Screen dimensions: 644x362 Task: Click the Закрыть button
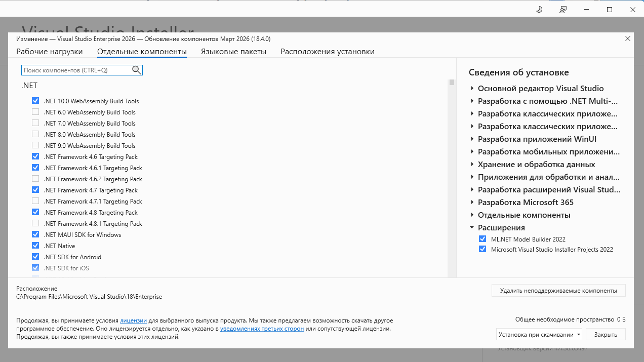(606, 334)
